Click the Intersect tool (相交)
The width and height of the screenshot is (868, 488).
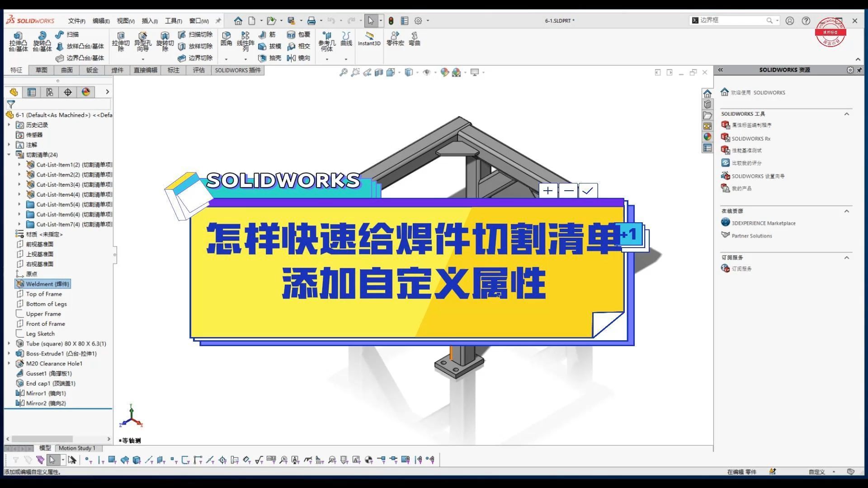click(x=299, y=46)
